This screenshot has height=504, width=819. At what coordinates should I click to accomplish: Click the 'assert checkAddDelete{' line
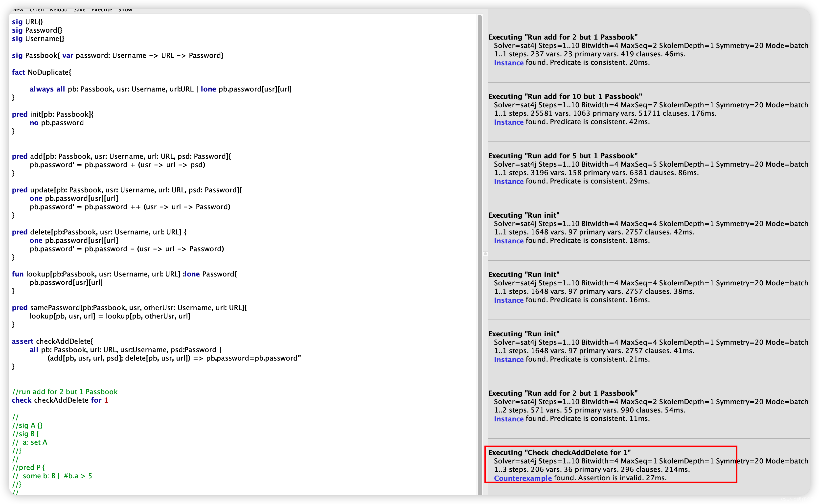pyautogui.click(x=52, y=341)
